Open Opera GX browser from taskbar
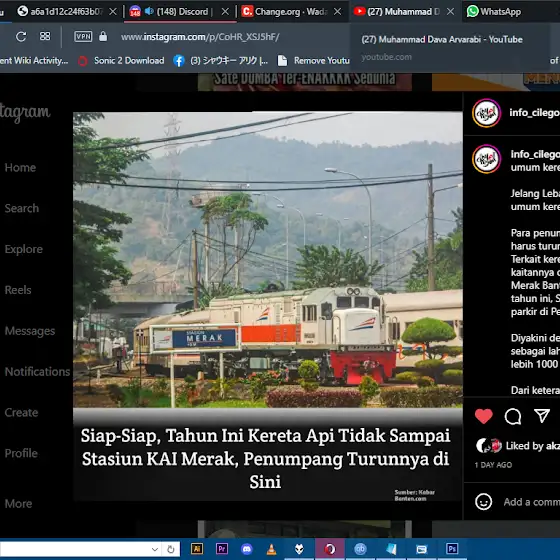Screen dimensions: 560x560 tap(330, 549)
